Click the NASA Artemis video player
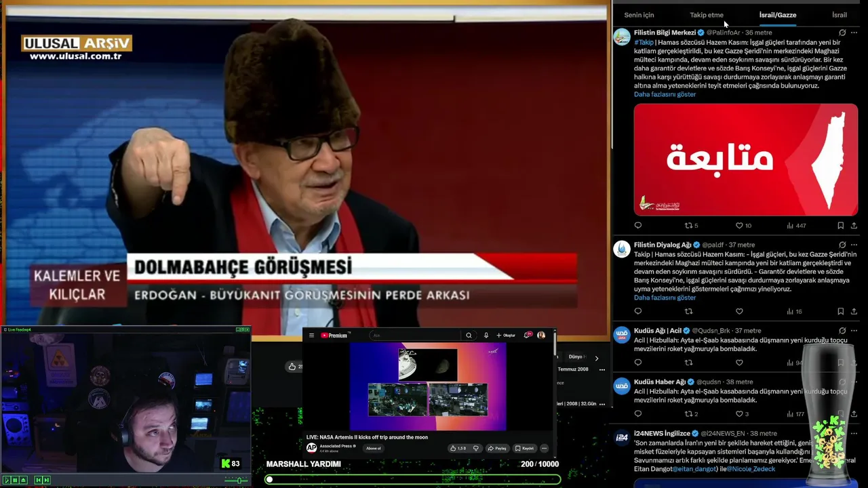Screen dimensions: 868x488 428,386
